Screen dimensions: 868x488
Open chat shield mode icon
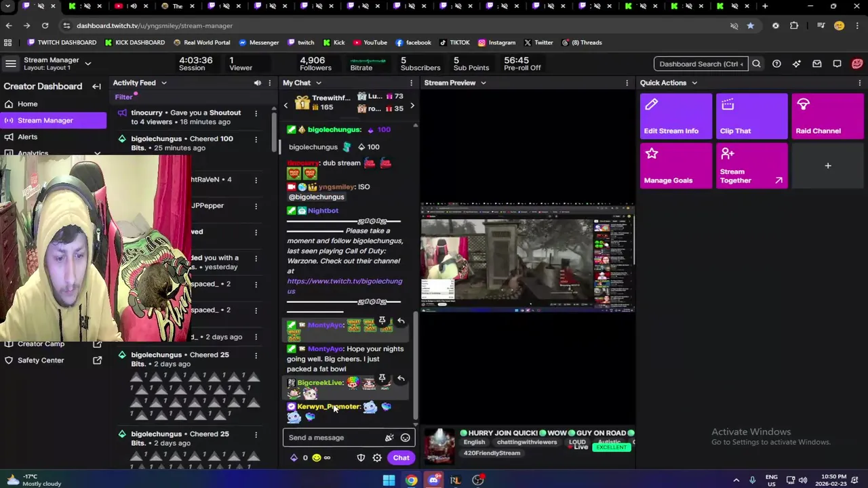point(361,457)
